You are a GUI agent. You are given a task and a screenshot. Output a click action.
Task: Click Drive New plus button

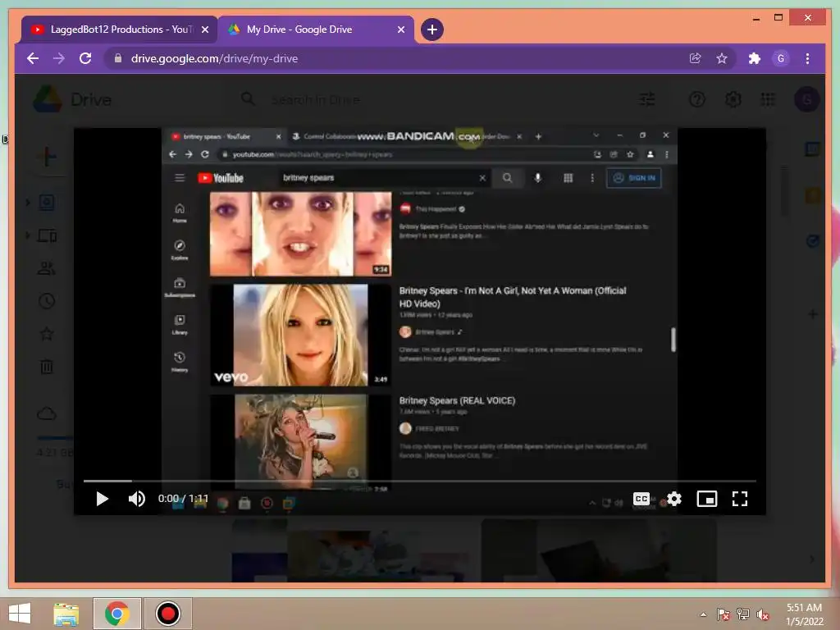coord(47,157)
